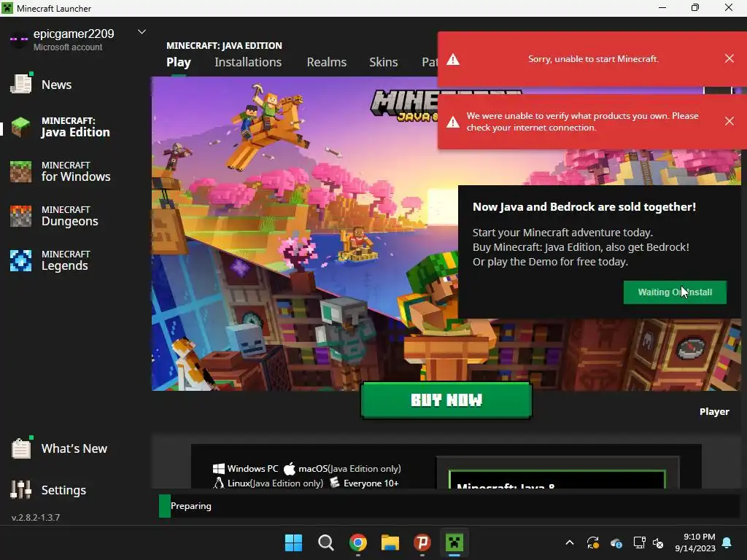Click the warning icon on the verify products error
The width and height of the screenshot is (747, 560).
click(x=453, y=122)
